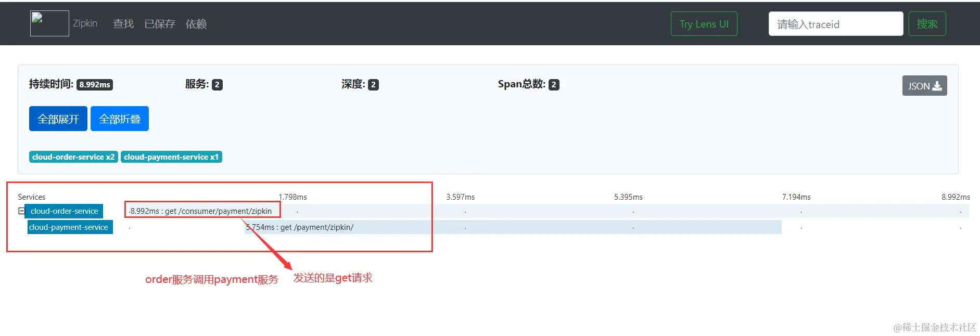Collapse all spans with 全部折叠

coord(120,119)
